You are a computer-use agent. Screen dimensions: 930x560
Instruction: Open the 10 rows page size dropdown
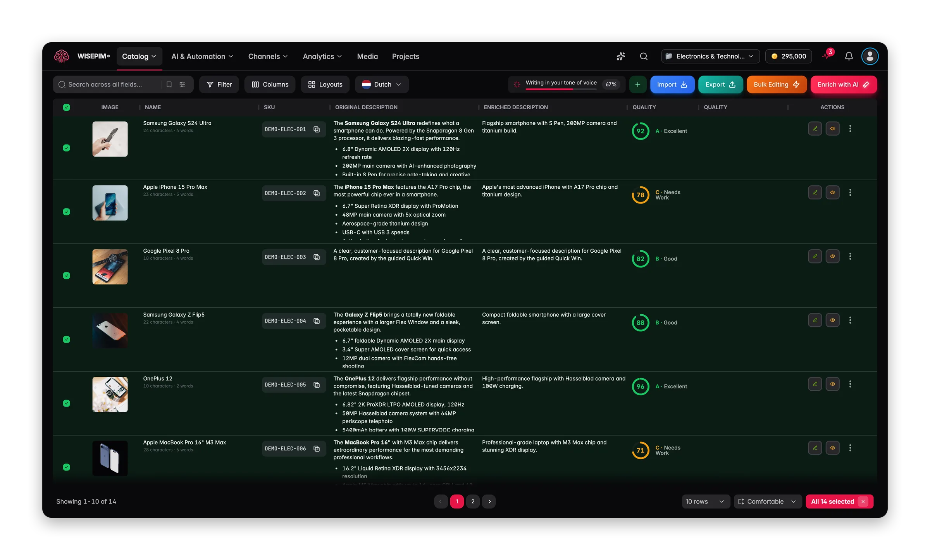click(x=706, y=501)
